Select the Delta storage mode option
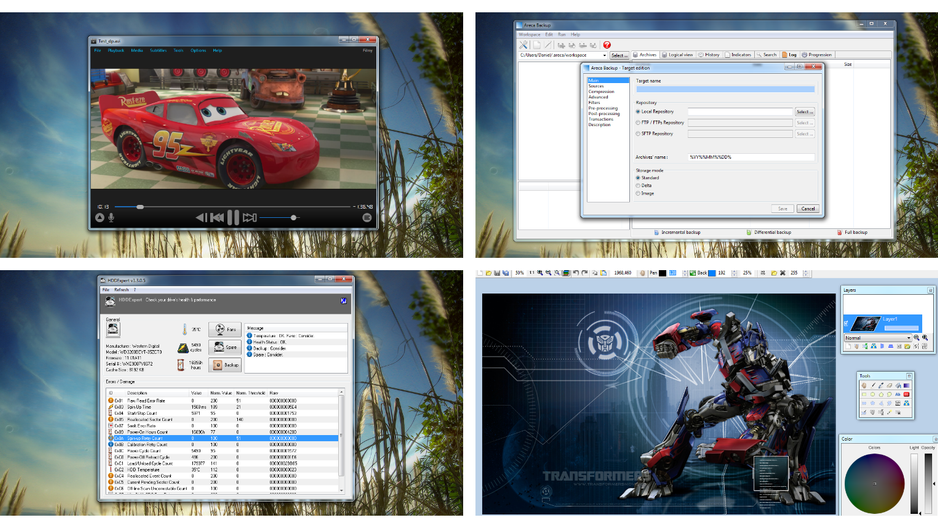The image size is (938, 528). tap(638, 185)
